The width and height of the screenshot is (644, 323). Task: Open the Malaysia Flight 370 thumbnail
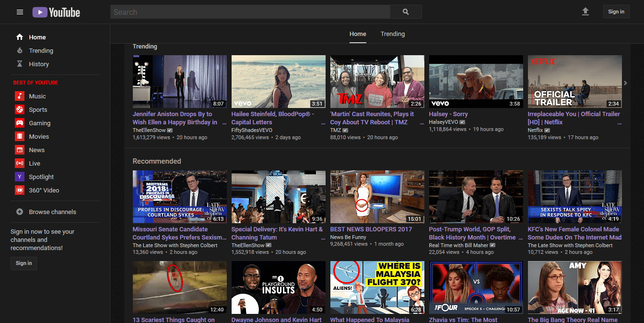377,287
